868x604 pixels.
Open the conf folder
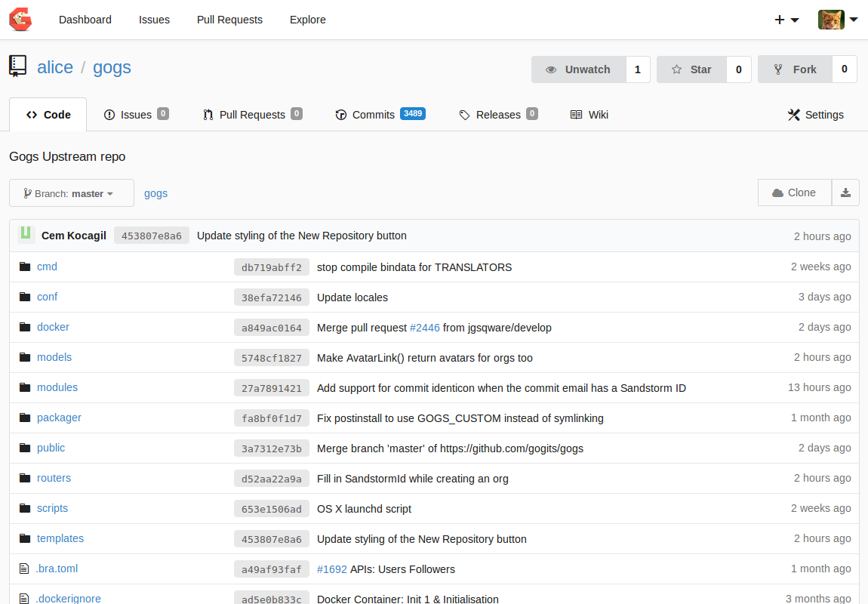click(47, 297)
